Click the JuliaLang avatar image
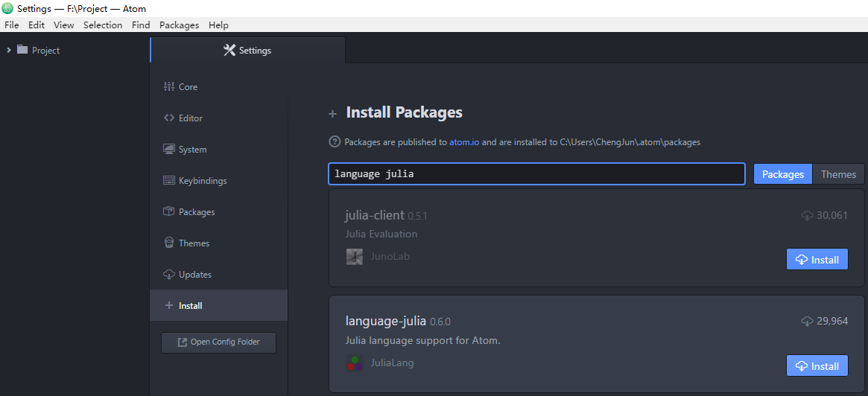This screenshot has height=396, width=868. [x=355, y=363]
